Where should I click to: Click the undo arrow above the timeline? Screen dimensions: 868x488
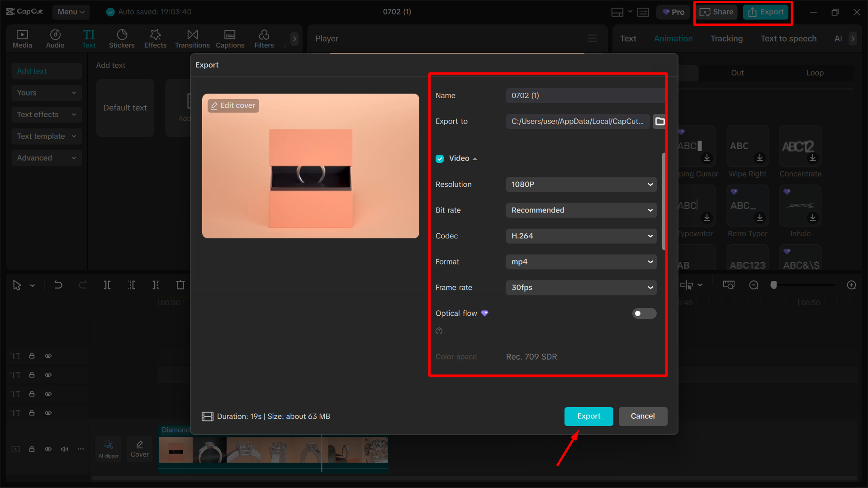[58, 285]
